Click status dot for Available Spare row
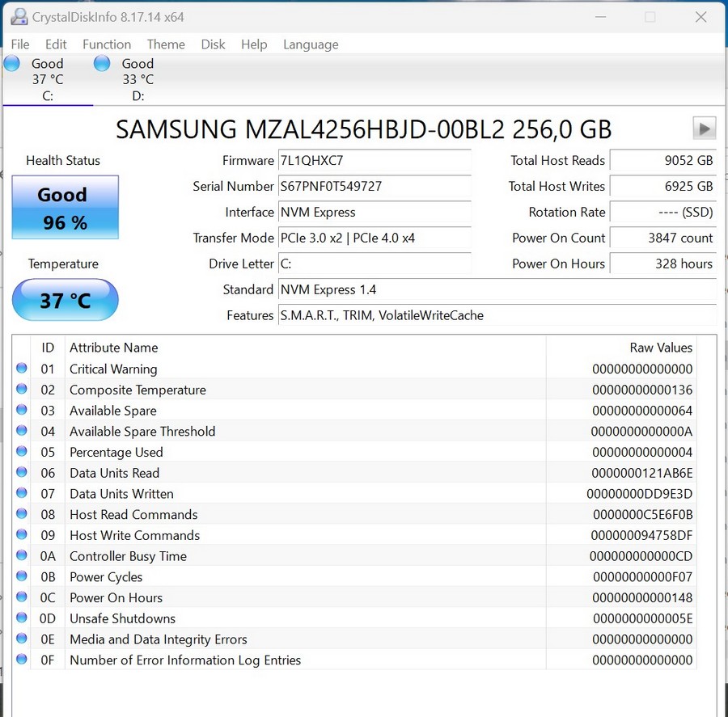 (x=21, y=409)
